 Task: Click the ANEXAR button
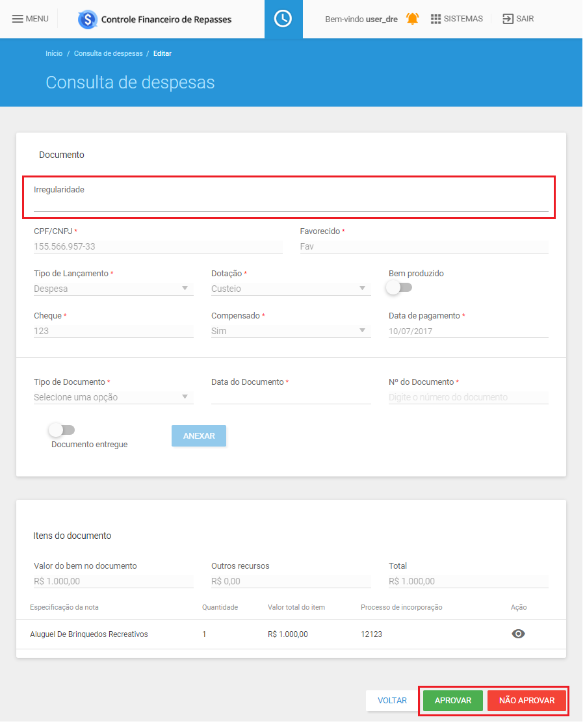click(x=199, y=436)
